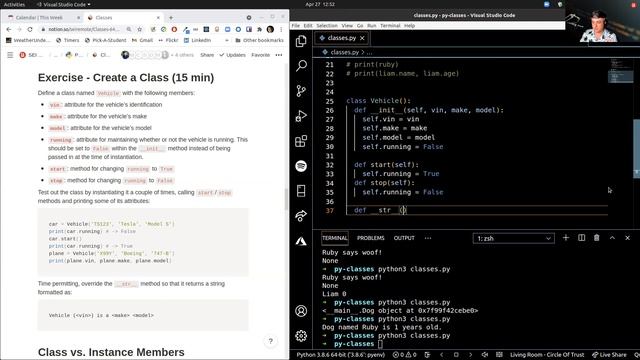Create a new terminal with the plus icon

(566, 238)
